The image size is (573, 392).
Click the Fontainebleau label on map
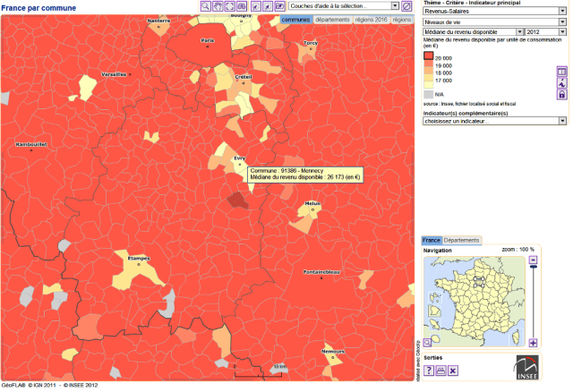pos(321,272)
